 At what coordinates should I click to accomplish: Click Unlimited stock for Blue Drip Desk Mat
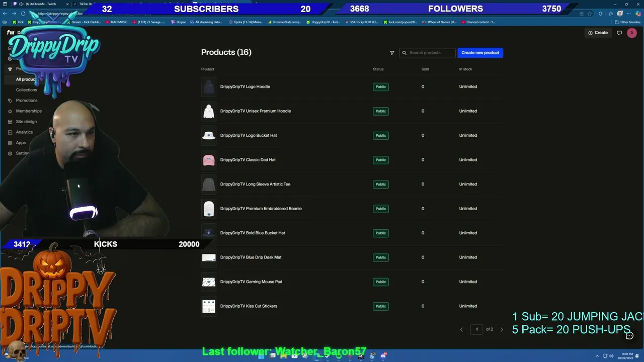click(x=468, y=257)
